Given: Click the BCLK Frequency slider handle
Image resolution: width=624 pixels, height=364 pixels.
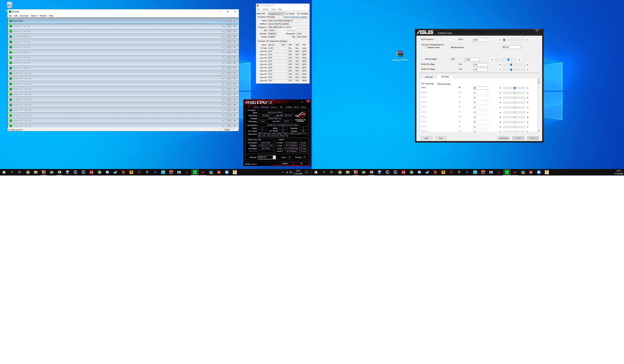Looking at the screenshot, I should [504, 40].
